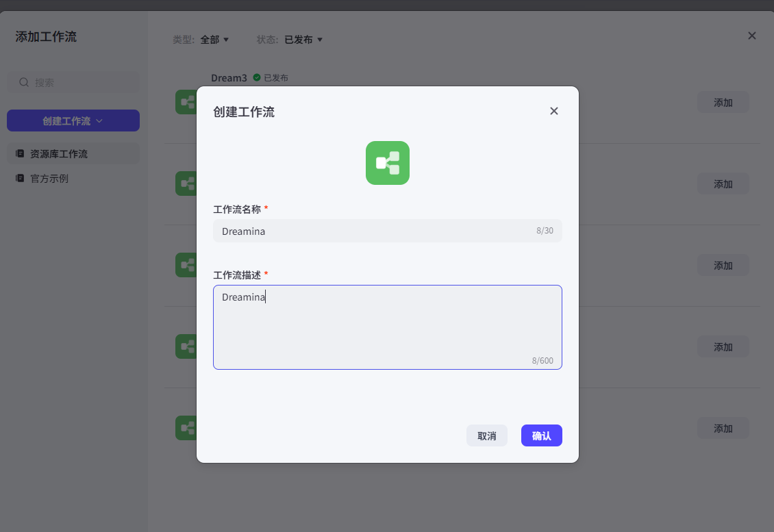Click the 8/30 character counter
This screenshot has height=532, width=774.
(x=545, y=231)
